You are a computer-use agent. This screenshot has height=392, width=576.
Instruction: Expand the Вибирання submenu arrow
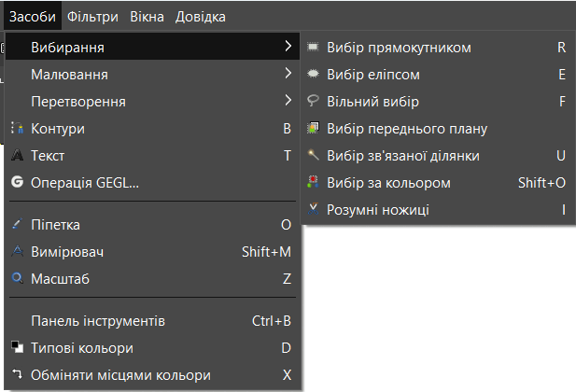click(288, 47)
